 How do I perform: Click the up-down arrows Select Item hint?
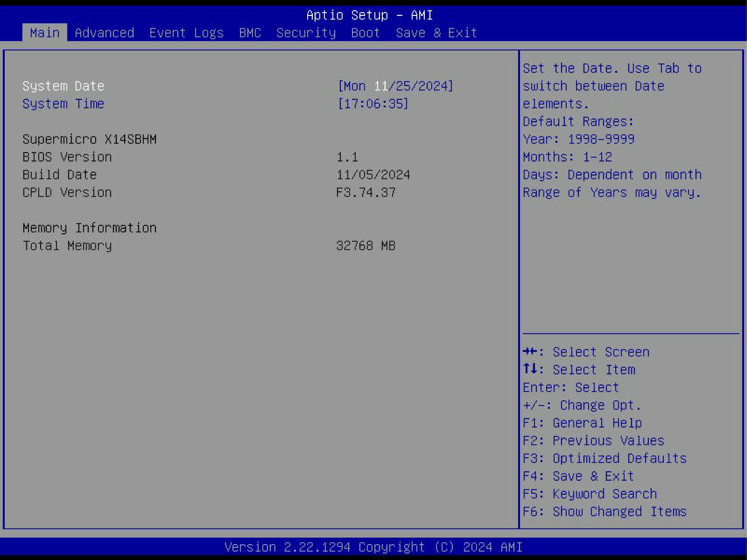[579, 370]
